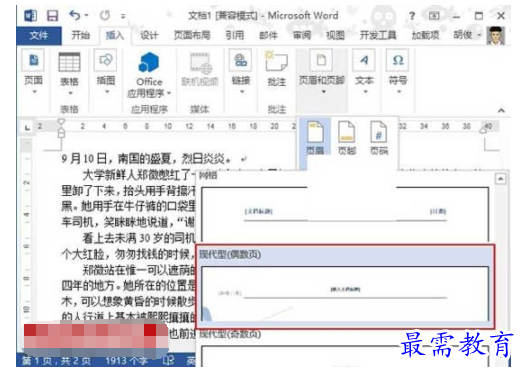Image resolution: width=522 pixels, height=376 pixels.
Task: Click the right indent marker on ruler
Action: point(483,130)
